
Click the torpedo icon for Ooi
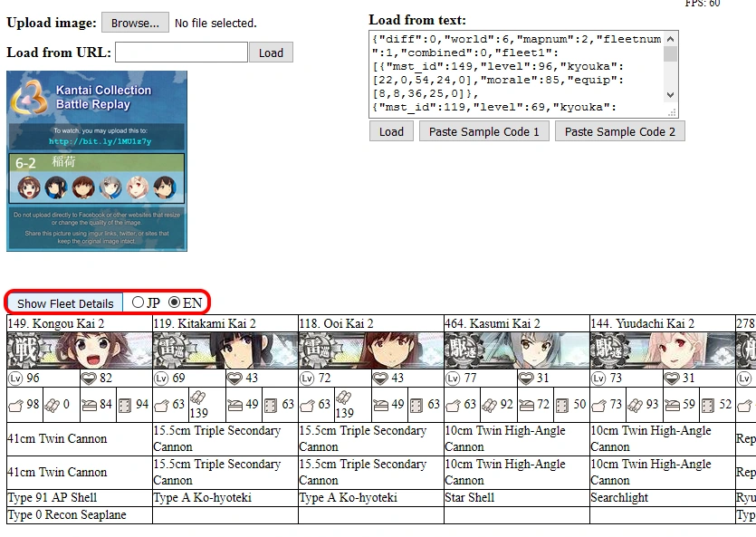tap(344, 398)
